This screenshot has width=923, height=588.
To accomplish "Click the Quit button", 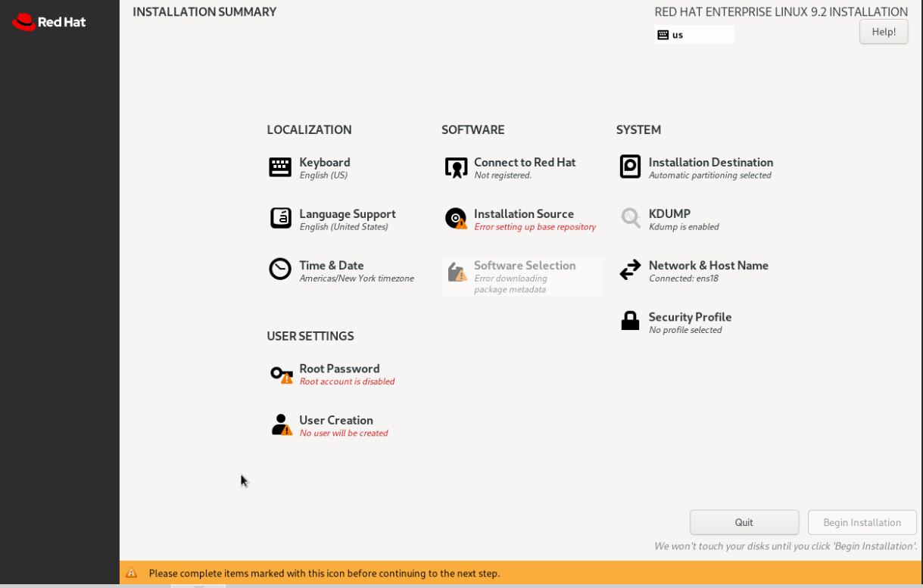I will point(744,522).
